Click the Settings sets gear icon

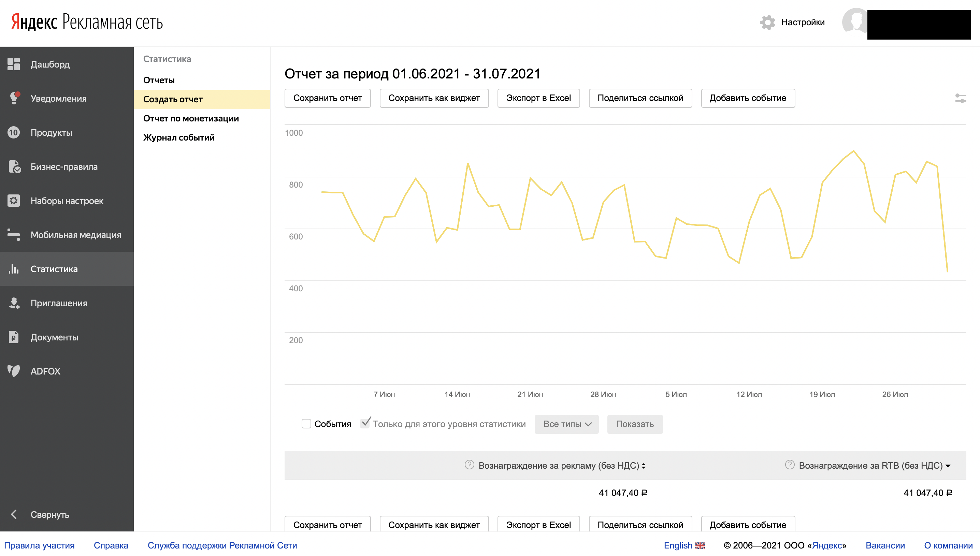tap(14, 201)
